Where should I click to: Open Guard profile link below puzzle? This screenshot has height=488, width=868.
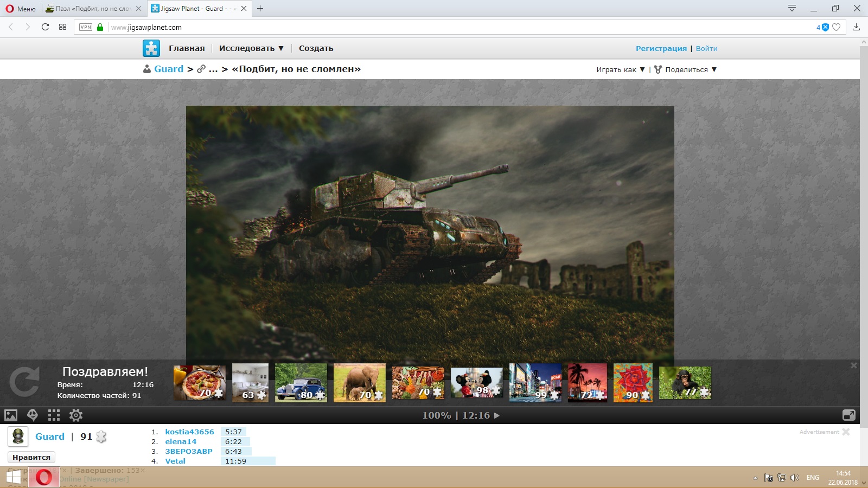50,436
